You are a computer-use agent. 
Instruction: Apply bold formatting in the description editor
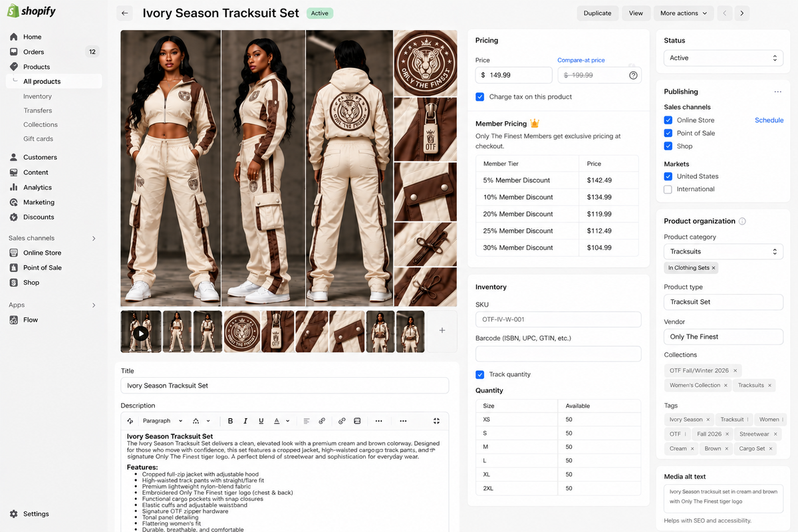pyautogui.click(x=230, y=421)
